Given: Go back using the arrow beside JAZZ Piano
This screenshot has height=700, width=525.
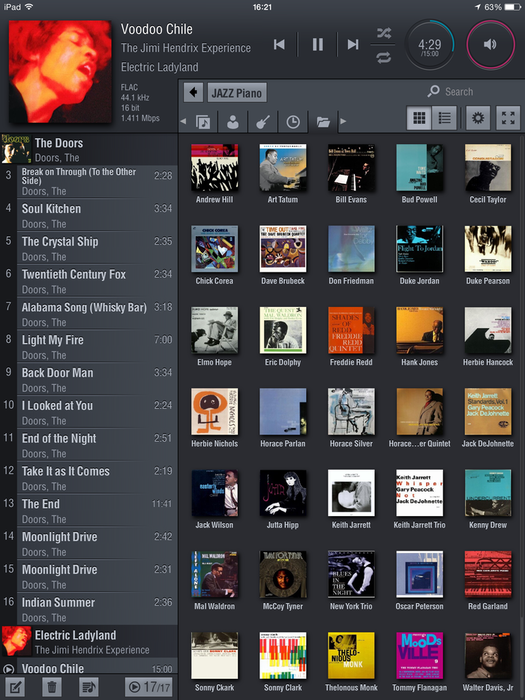Looking at the screenshot, I should [x=193, y=92].
